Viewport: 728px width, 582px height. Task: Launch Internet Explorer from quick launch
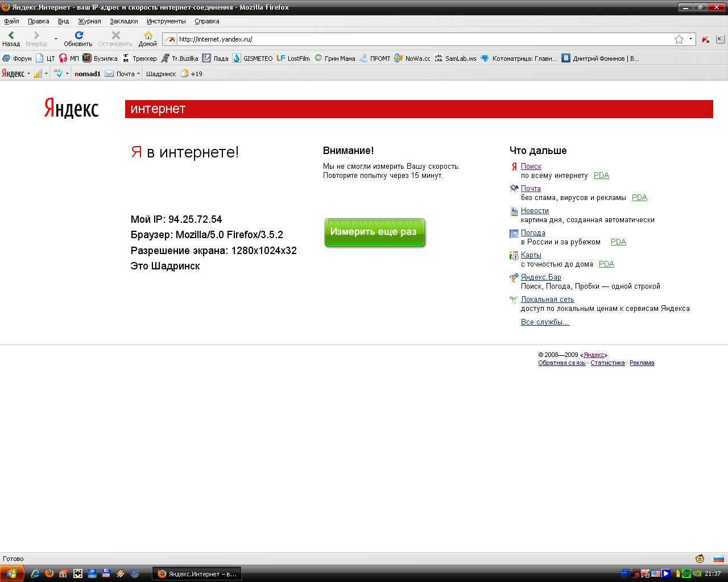tap(35, 573)
